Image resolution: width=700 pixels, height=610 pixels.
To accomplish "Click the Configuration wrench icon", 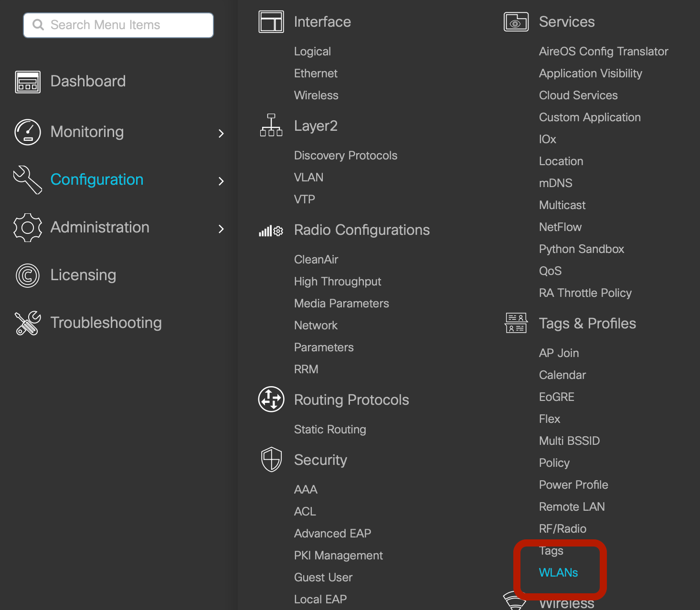I will pos(28,180).
